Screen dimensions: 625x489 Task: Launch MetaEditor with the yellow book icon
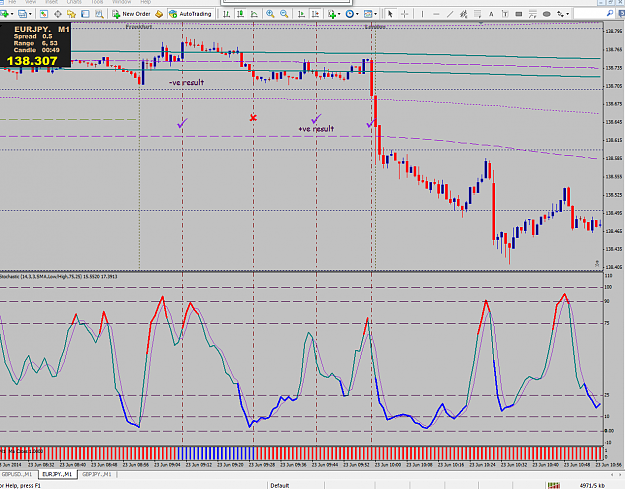pos(159,14)
